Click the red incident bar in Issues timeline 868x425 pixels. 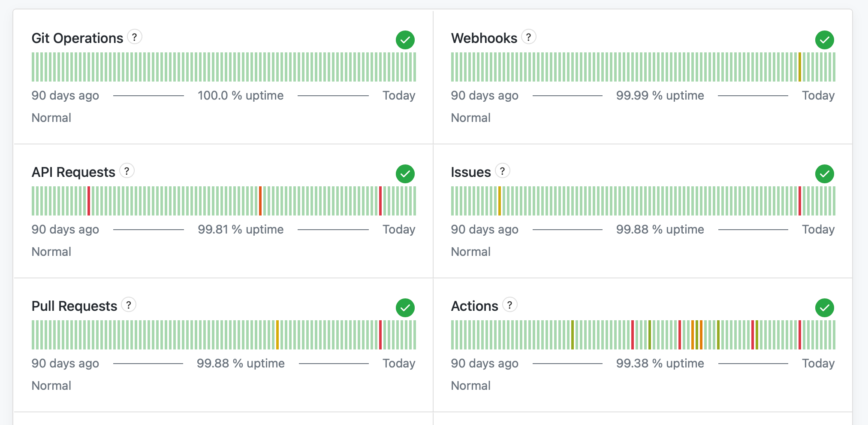point(800,201)
